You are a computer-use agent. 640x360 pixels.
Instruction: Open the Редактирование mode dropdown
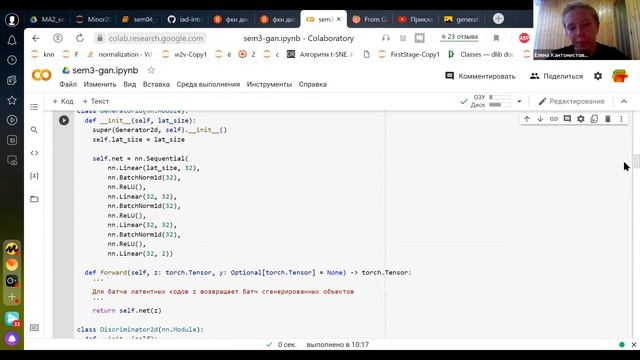point(571,101)
